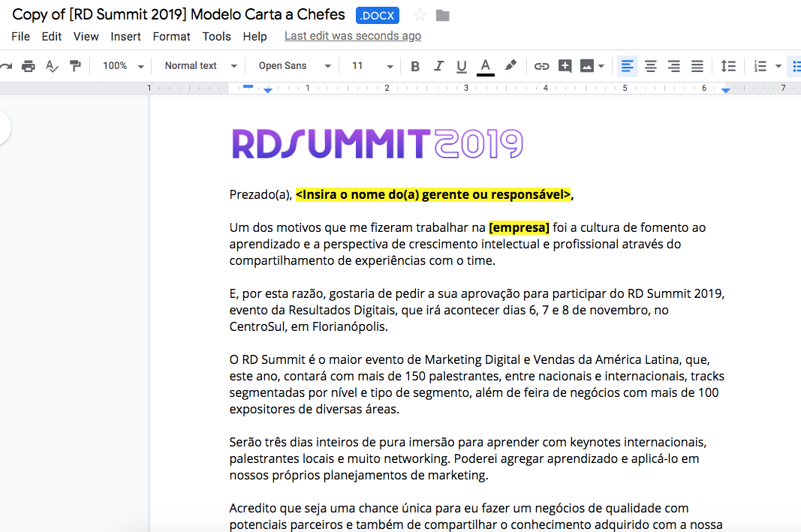Apply numbered list formatting
The image size is (801, 532).
coord(760,66)
